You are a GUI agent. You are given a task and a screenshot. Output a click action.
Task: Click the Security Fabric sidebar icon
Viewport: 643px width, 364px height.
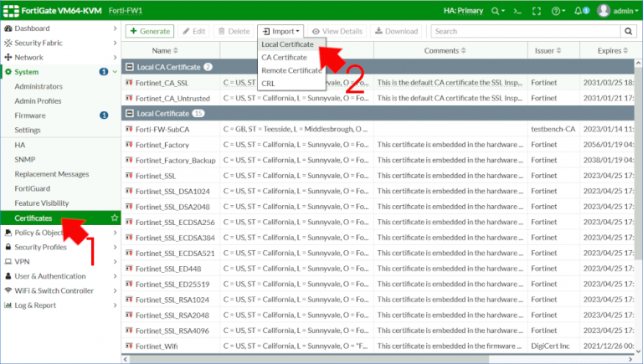point(8,43)
